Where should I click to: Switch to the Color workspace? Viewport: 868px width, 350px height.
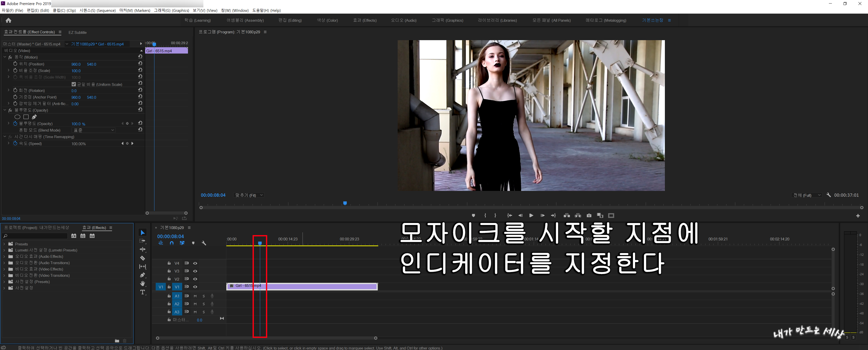[x=327, y=20]
